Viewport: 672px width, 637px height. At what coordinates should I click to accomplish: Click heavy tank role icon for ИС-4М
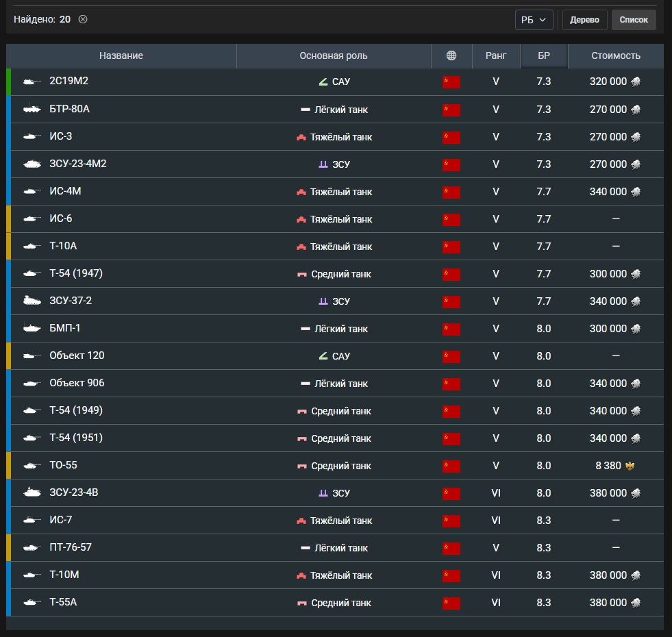click(301, 192)
